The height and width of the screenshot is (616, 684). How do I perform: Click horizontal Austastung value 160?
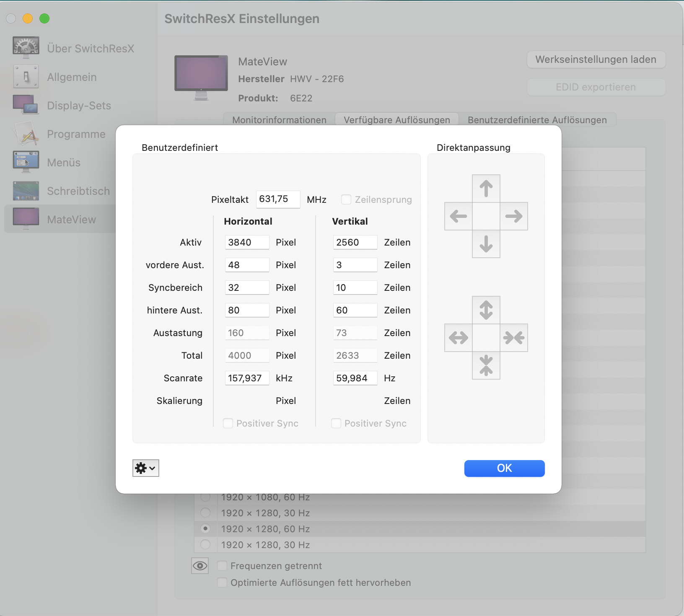[247, 333]
